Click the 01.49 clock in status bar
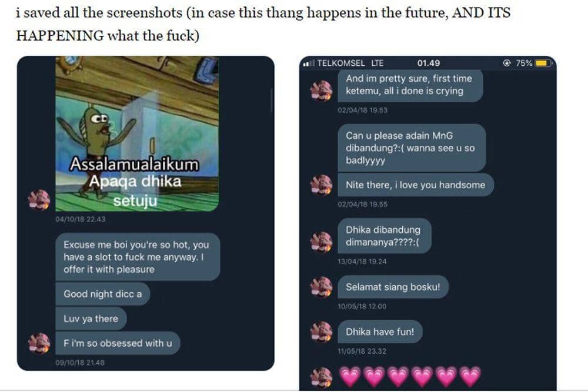Screen dimensions: 588x392 pyautogui.click(x=429, y=63)
